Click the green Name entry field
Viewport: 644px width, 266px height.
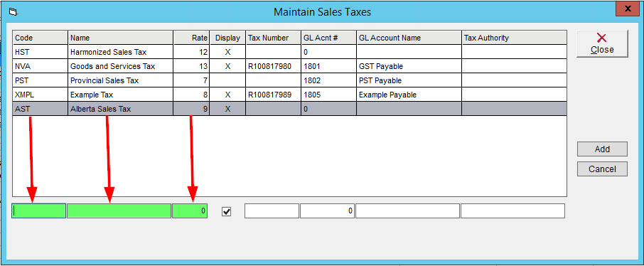tap(119, 211)
